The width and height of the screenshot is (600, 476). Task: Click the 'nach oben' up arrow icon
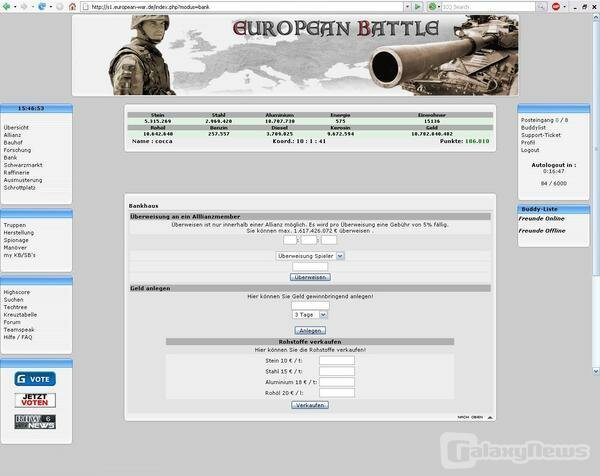[x=490, y=417]
